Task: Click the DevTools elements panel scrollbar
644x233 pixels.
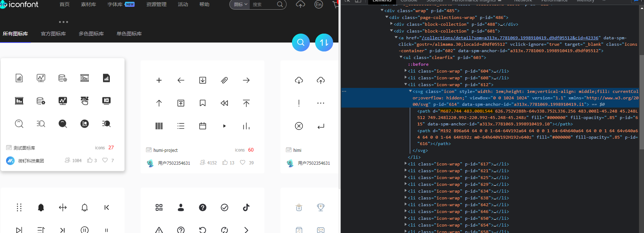Action: [641, 102]
